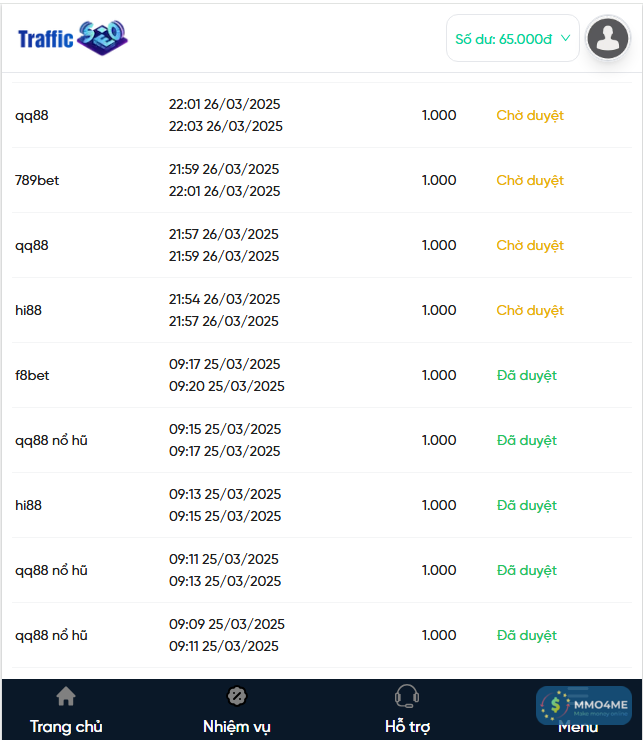Click hi88 entry dated 21:54 26/03/2025
Image resolution: width=643 pixels, height=740 pixels.
point(225,299)
